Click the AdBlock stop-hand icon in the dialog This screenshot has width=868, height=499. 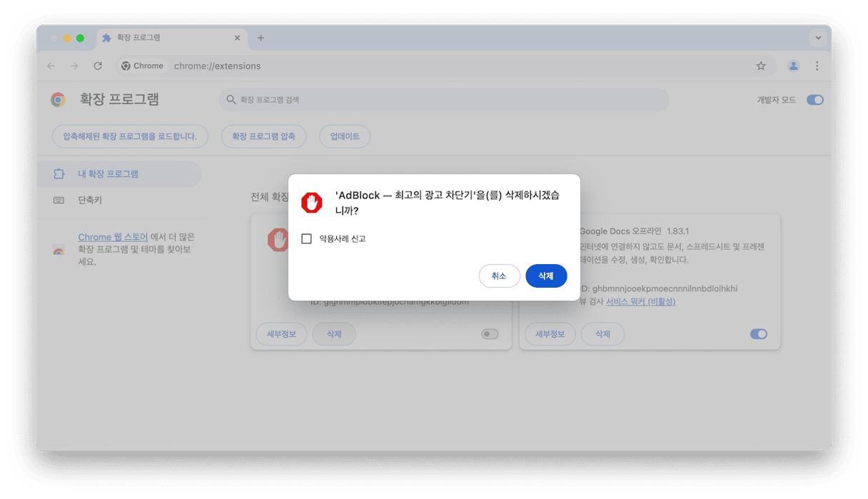coord(312,202)
